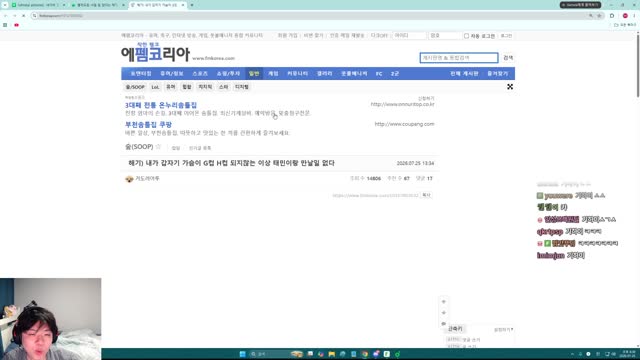
Task: Open the 3대째 전통 온누리솜틀집 ad link
Action: point(161,105)
